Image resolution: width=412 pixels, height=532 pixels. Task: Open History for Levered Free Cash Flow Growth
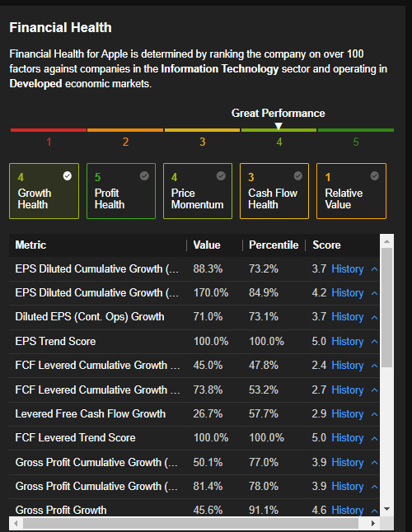point(348,414)
